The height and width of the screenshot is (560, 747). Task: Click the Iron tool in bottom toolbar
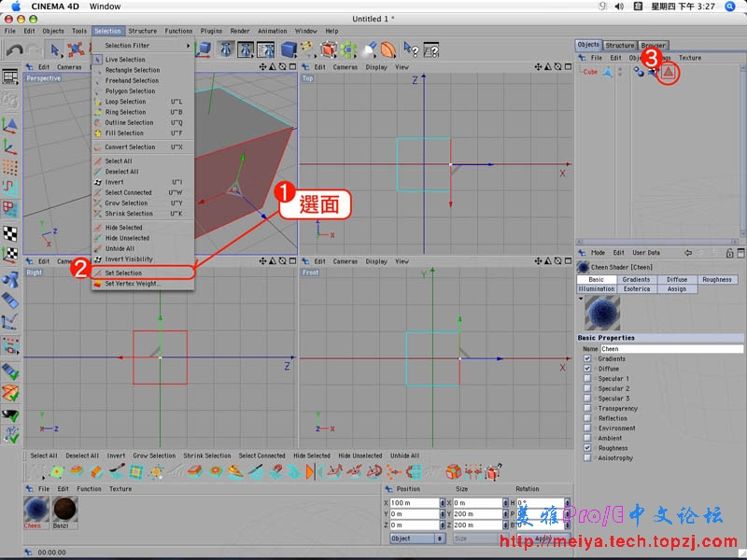(236, 471)
